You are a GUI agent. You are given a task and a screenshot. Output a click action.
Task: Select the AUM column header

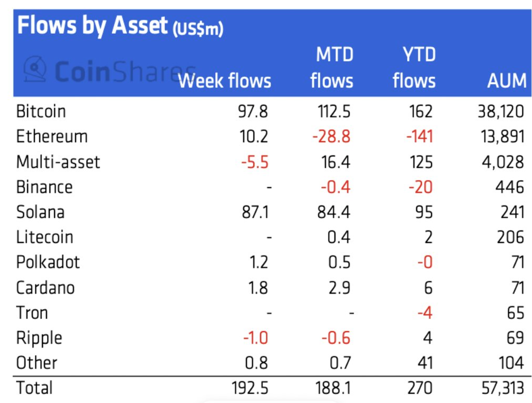(x=507, y=81)
